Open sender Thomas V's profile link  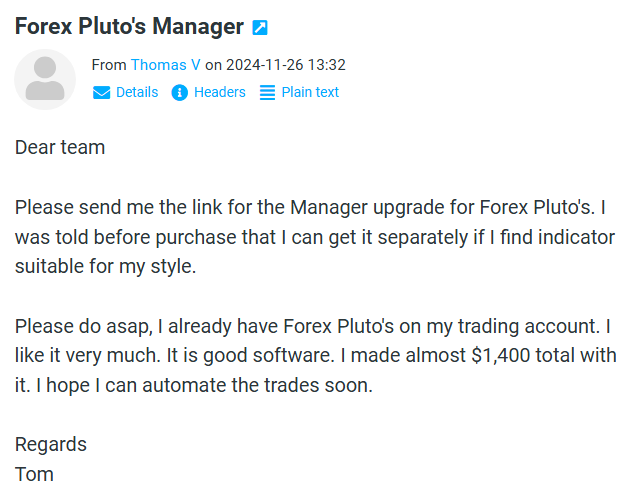coord(165,65)
